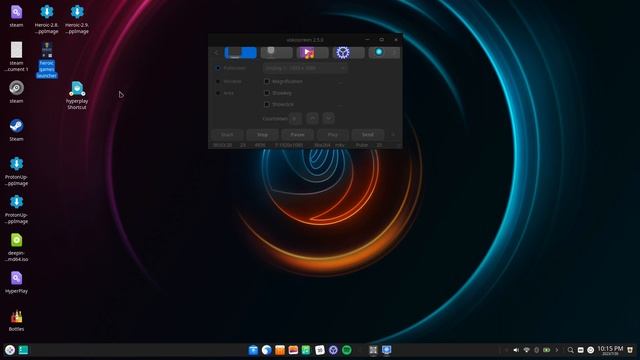
Task: Open the volume control in tray
Action: pyautogui.click(x=516, y=350)
